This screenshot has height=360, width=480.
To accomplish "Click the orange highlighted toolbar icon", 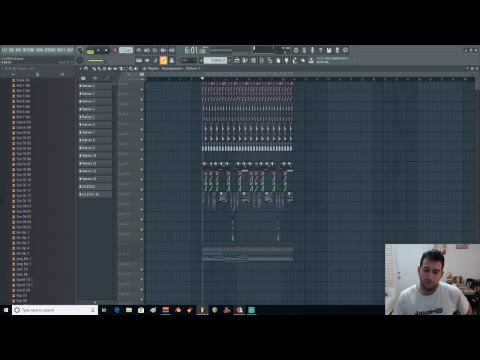I will point(163,60).
